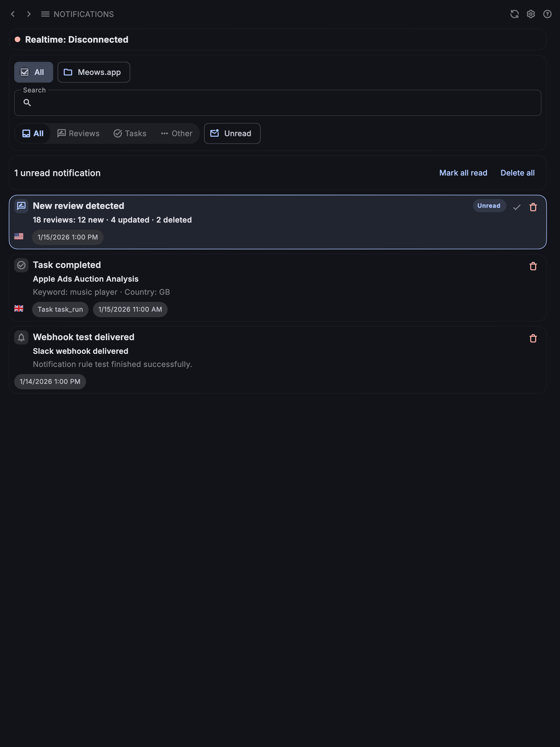Delete the Webhook test delivered notification
560x747 pixels.
tap(533, 339)
